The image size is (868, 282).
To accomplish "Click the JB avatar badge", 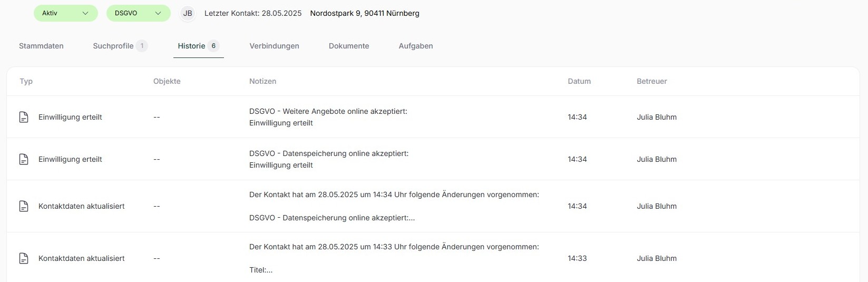I will [188, 13].
